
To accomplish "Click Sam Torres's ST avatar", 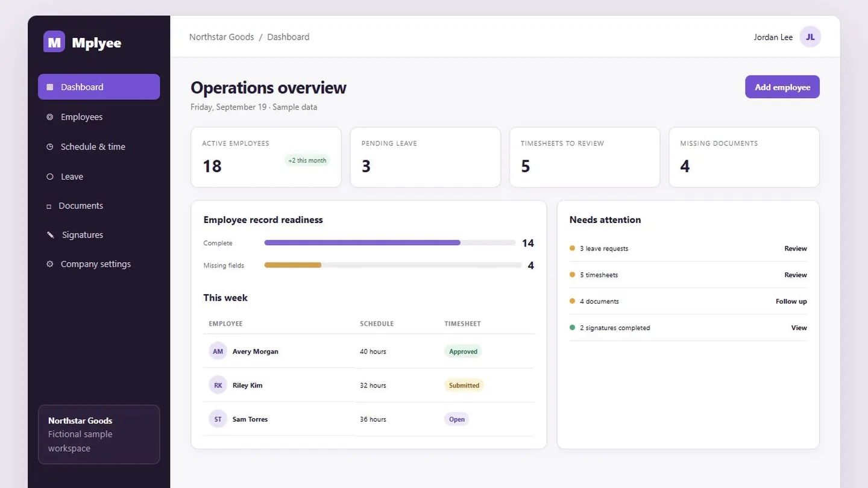I will [x=218, y=419].
